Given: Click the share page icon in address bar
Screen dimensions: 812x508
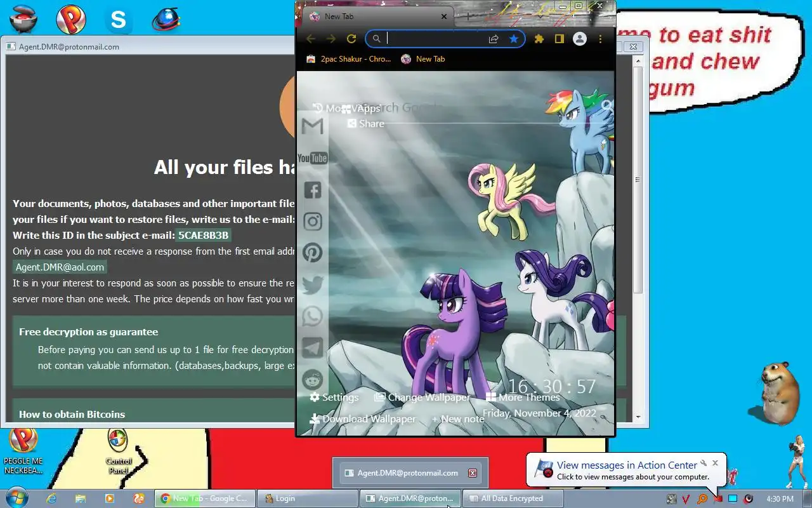Looking at the screenshot, I should [x=494, y=39].
